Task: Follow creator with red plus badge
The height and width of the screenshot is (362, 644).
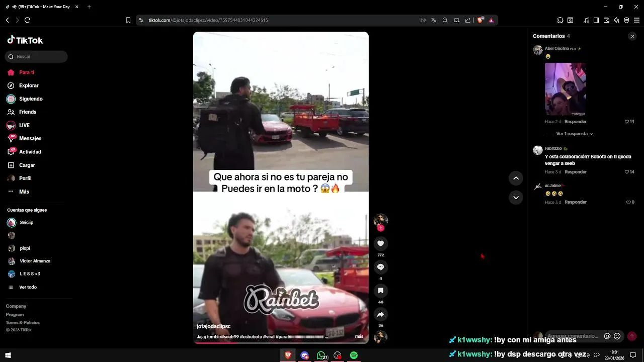Action: tap(380, 228)
